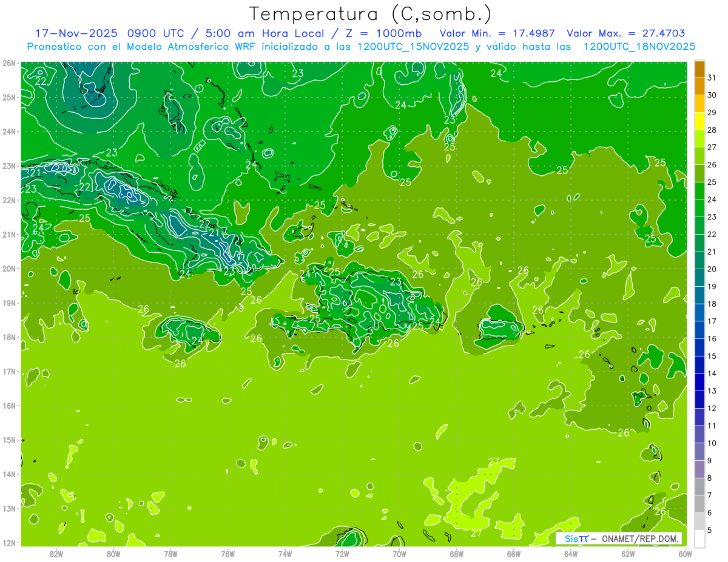The image size is (728, 562).
Task: Click the legend value 27 on color scale
Action: point(712,147)
